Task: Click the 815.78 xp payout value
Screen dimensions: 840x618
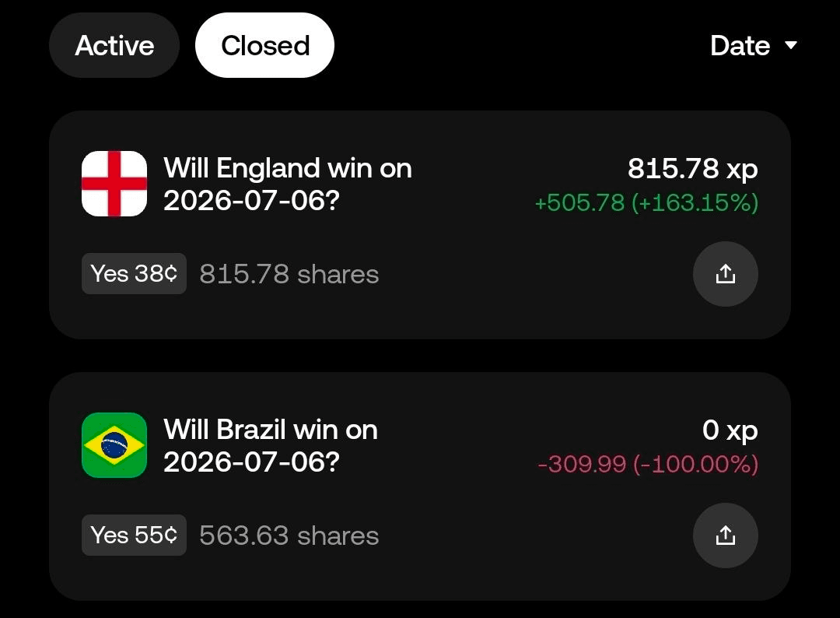Action: coord(693,169)
